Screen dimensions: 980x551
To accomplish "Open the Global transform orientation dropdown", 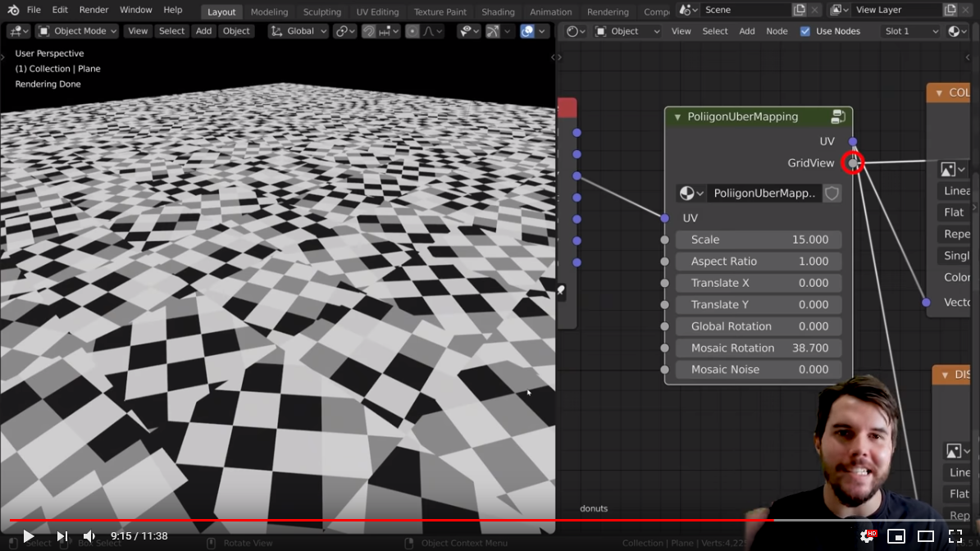I will click(299, 31).
